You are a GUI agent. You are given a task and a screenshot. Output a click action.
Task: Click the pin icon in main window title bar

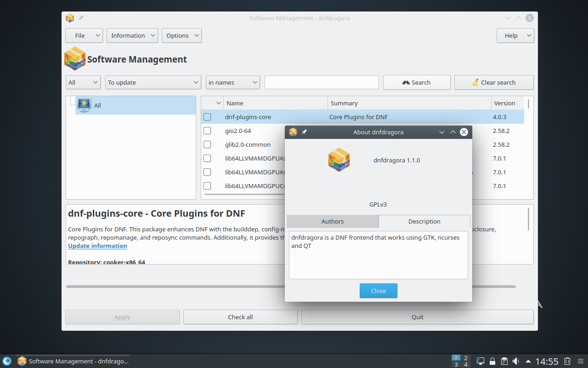[81, 18]
